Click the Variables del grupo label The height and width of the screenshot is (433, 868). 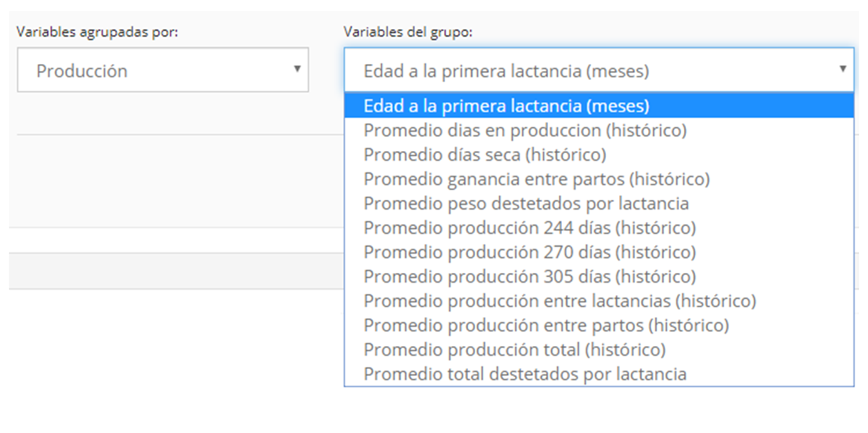point(408,32)
